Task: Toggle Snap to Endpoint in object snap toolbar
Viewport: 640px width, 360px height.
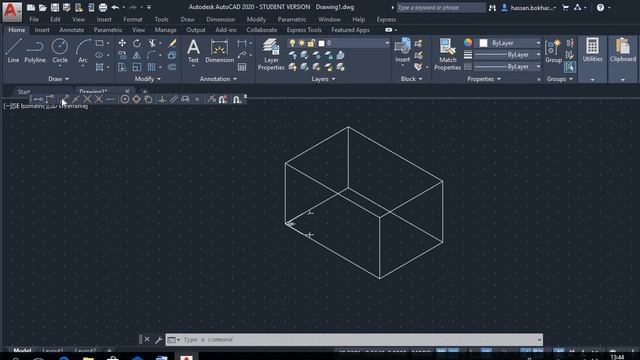Action: coord(65,99)
